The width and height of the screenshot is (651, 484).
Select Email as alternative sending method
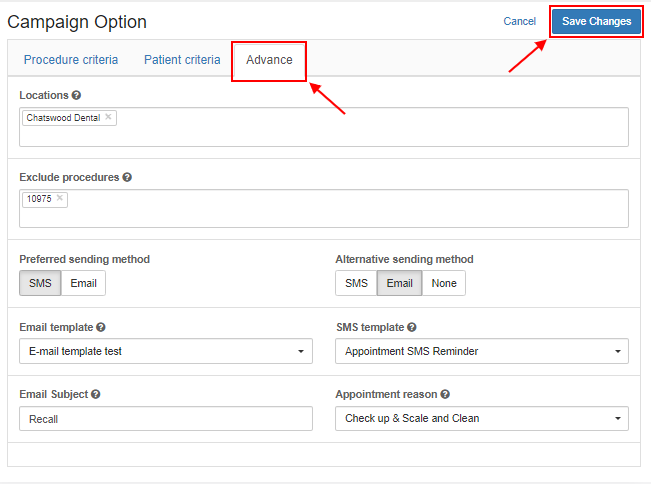(x=399, y=283)
